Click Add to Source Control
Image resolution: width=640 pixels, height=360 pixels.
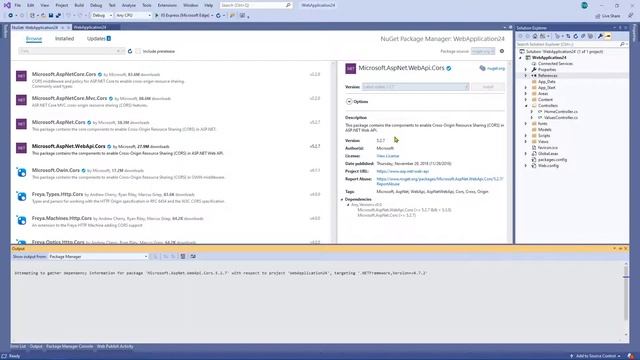point(596,356)
